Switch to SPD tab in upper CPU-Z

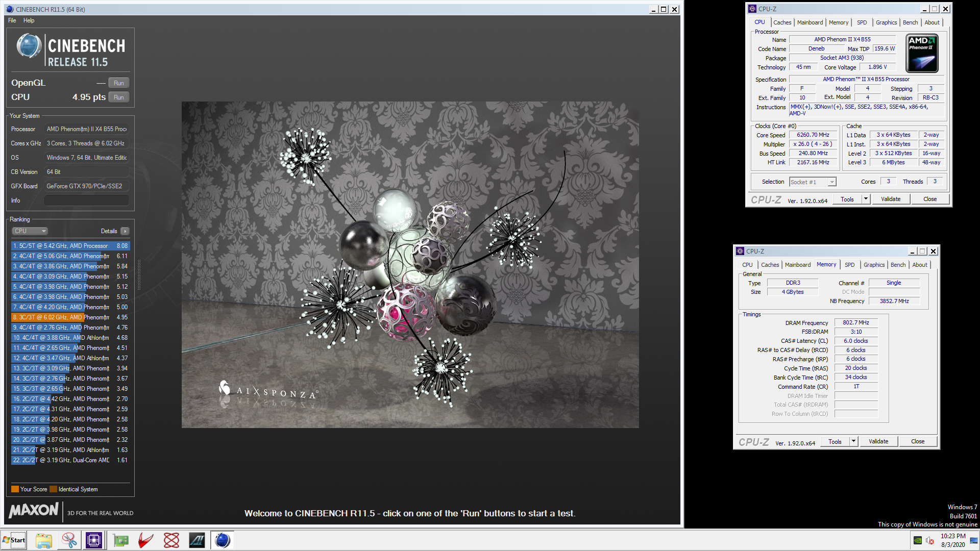(x=862, y=22)
